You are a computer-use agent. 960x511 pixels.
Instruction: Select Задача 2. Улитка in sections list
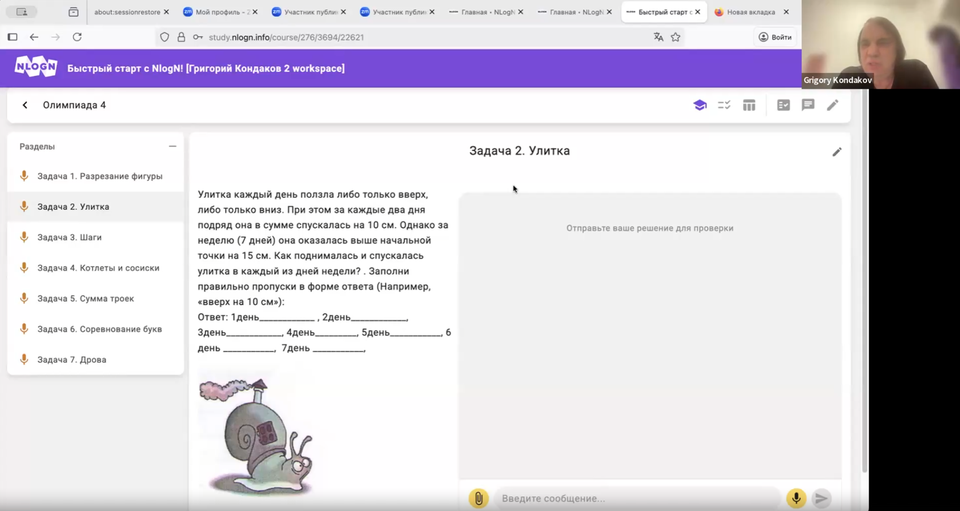tap(96, 207)
